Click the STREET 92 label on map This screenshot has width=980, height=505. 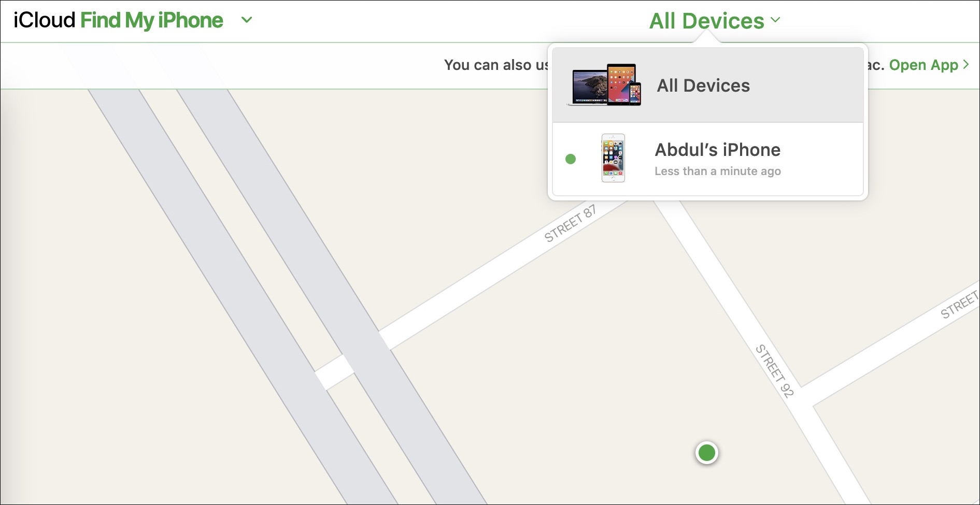(774, 371)
